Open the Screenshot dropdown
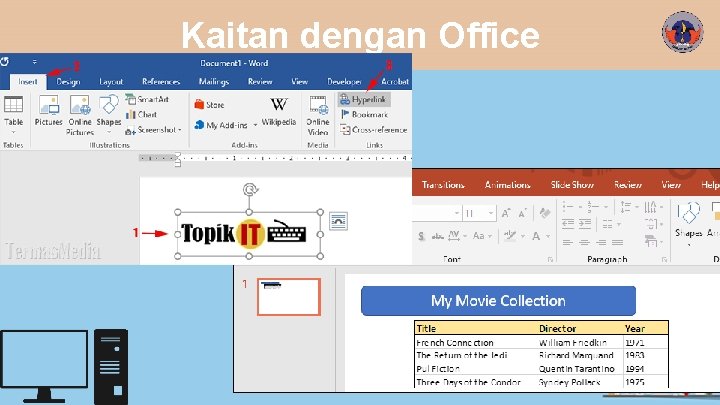The height and width of the screenshot is (405, 720). point(153,130)
